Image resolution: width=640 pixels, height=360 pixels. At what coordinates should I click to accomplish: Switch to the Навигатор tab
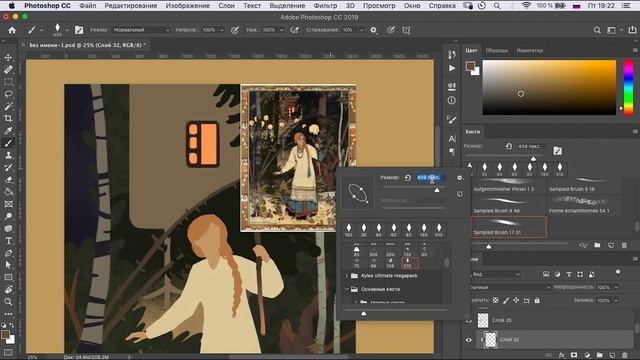click(x=529, y=50)
